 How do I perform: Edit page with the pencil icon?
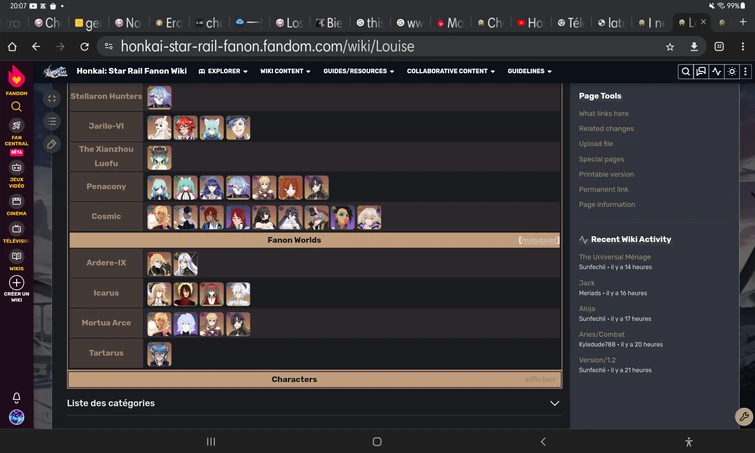pos(52,144)
